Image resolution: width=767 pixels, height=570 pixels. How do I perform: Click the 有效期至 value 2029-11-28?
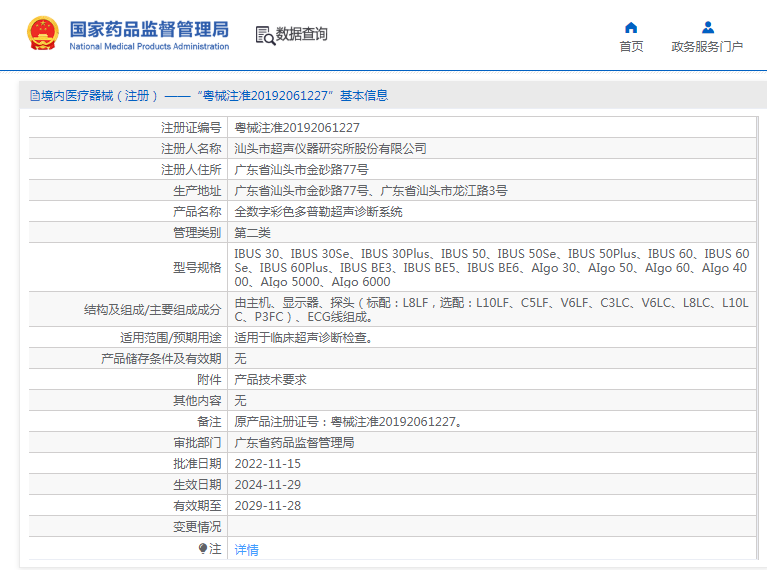[267, 506]
